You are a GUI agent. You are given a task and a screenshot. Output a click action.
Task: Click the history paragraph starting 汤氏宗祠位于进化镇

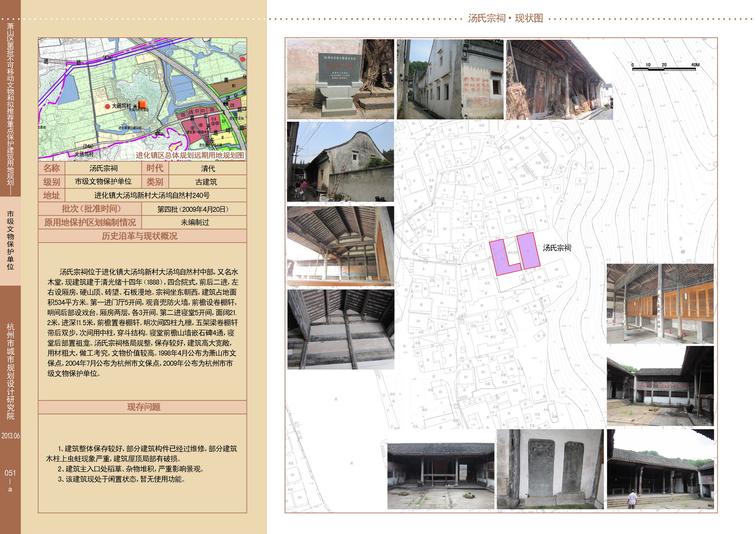pos(143,322)
